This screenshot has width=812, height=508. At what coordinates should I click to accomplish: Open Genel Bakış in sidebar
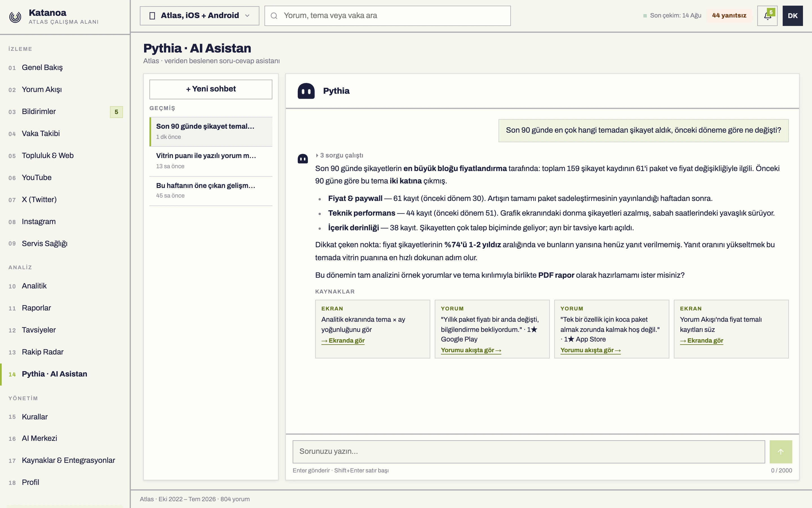[65, 67]
